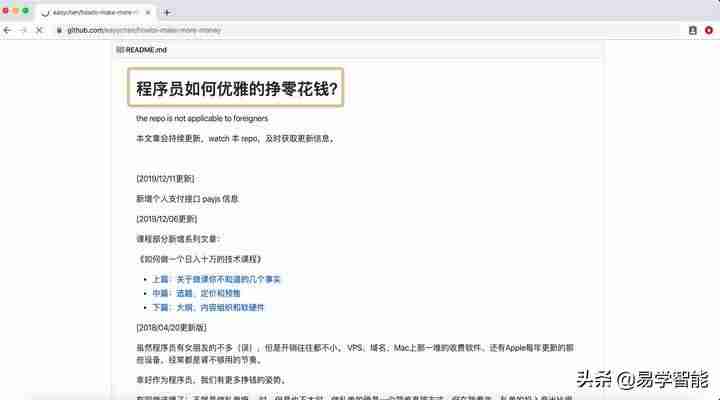Click the README.md file name label
The height and width of the screenshot is (400, 720).
146,50
